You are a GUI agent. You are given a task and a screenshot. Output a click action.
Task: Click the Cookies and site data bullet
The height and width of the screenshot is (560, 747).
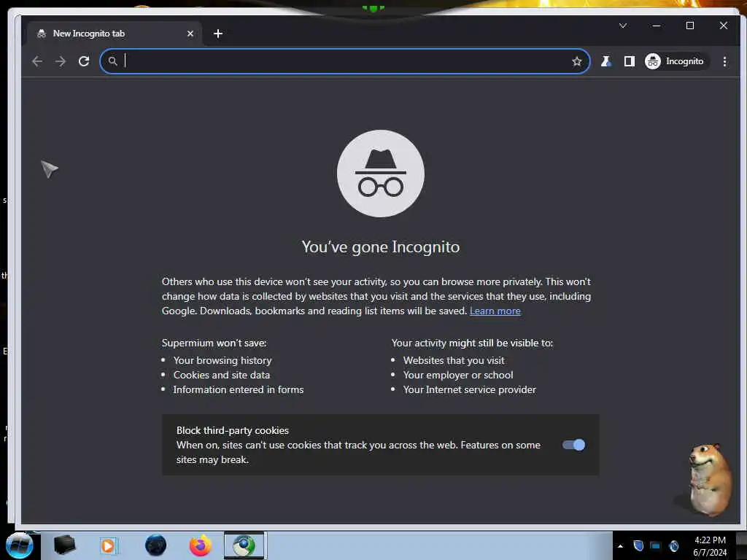222,375
